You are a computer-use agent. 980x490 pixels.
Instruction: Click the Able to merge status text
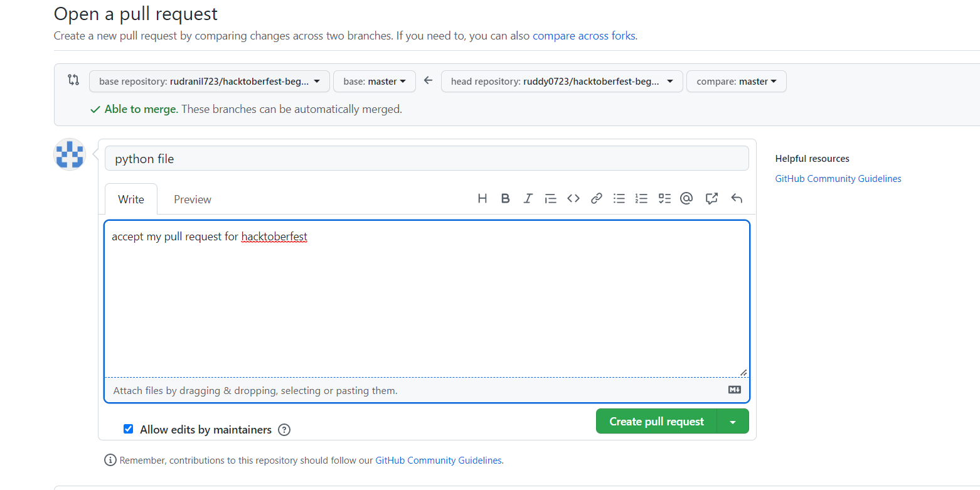click(141, 109)
